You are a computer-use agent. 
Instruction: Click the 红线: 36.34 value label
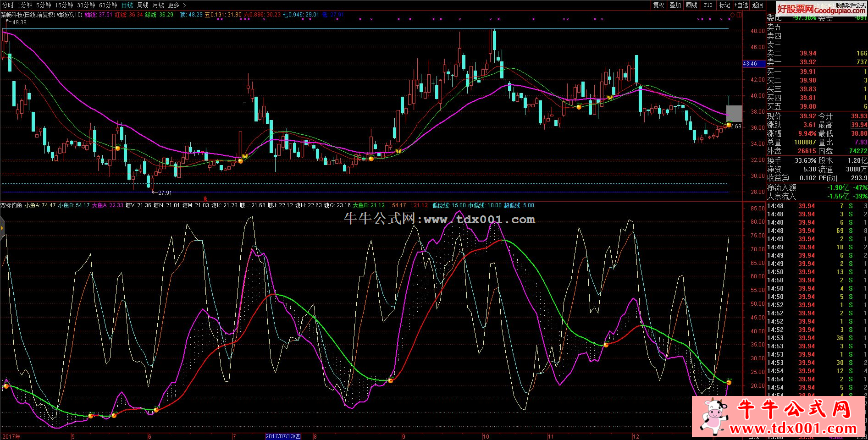click(x=129, y=15)
